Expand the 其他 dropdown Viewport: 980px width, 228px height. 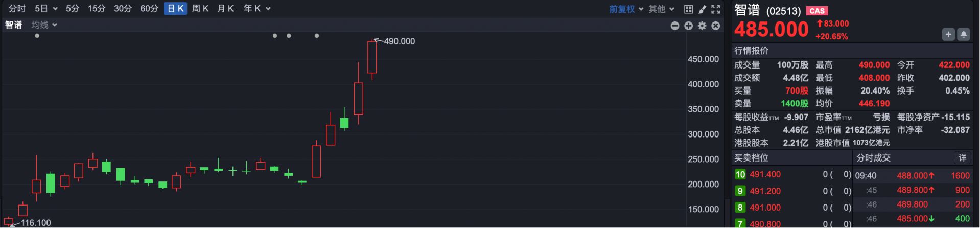click(661, 9)
